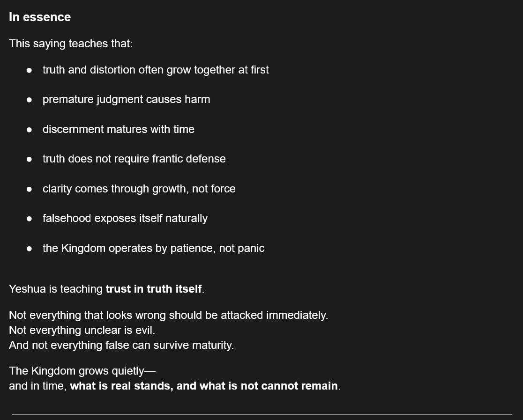Image resolution: width=523 pixels, height=420 pixels.
Task: Click "truth does not require frantic defense"
Action: [x=134, y=159]
